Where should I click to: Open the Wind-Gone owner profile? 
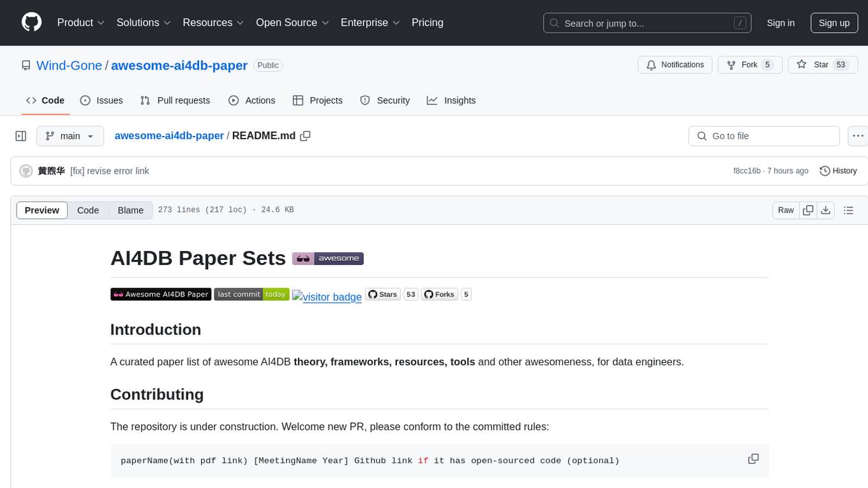pos(69,65)
